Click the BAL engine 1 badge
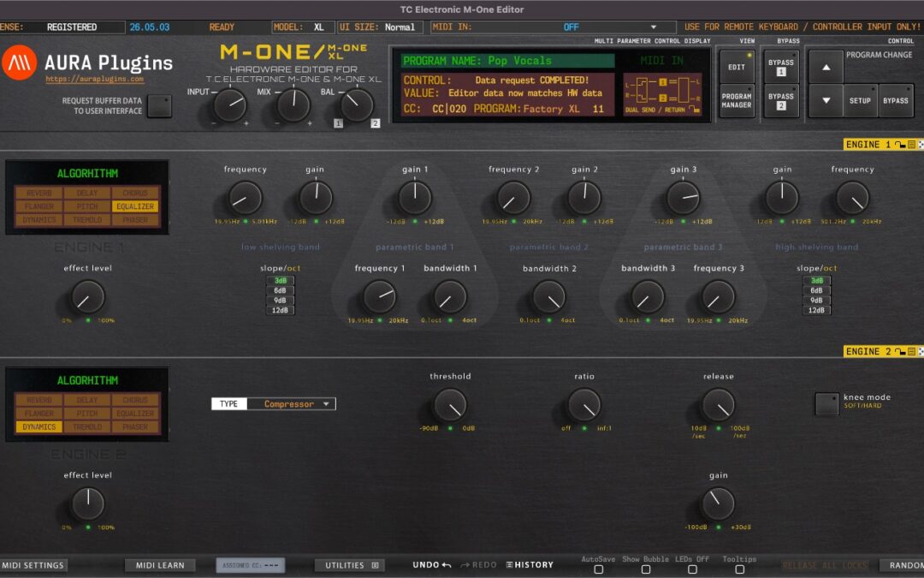This screenshot has height=578, width=924. [x=338, y=123]
